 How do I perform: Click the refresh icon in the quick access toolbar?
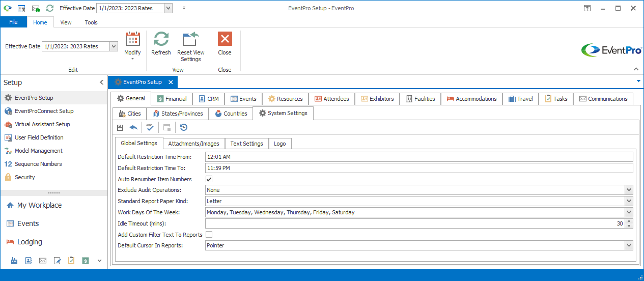[x=49, y=8]
